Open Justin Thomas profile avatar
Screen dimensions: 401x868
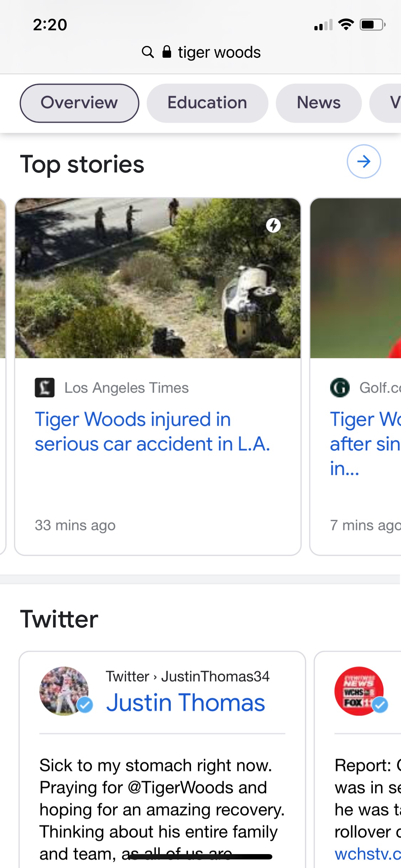tap(64, 691)
